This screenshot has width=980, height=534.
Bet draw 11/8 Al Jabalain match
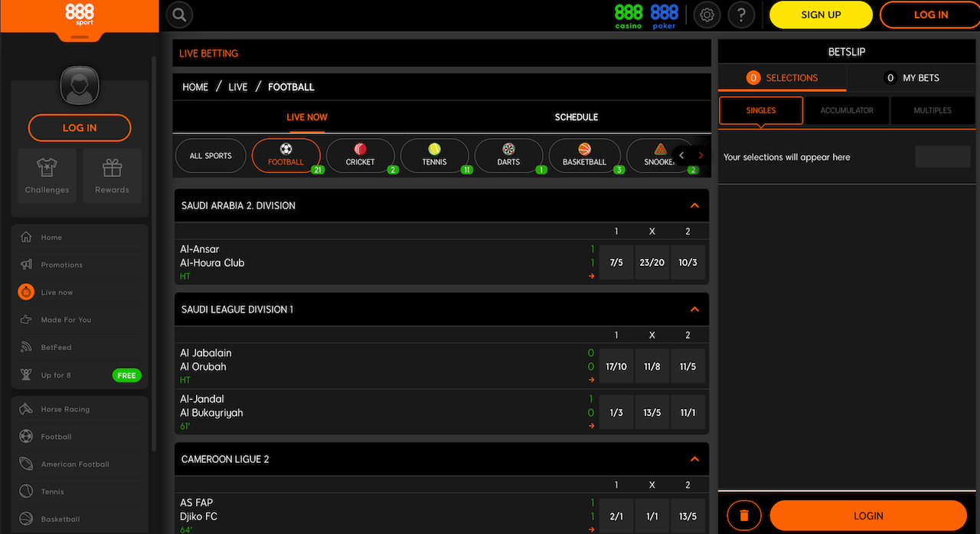click(x=652, y=366)
